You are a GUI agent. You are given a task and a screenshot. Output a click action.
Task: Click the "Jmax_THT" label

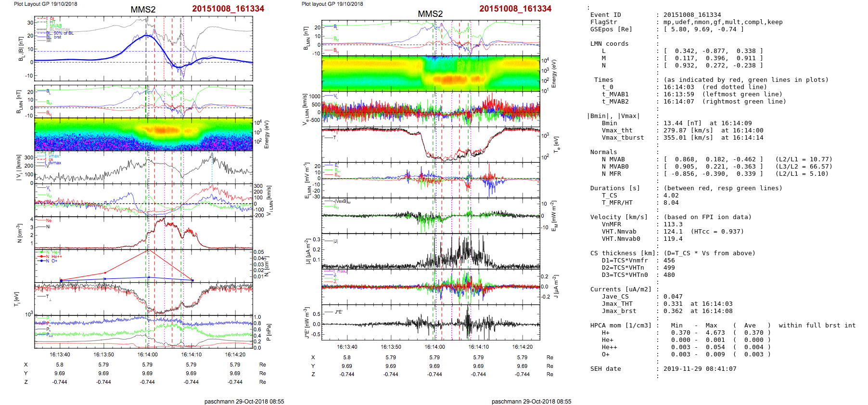point(617,304)
